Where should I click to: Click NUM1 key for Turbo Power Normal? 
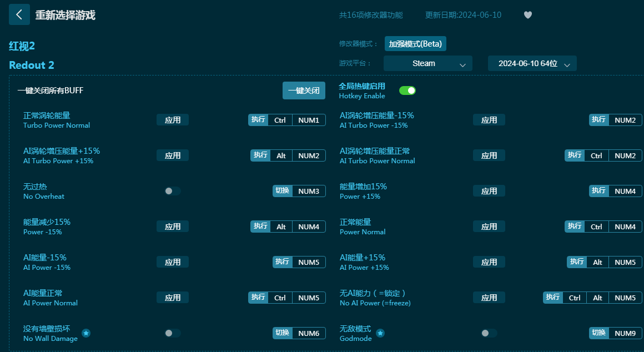(309, 120)
